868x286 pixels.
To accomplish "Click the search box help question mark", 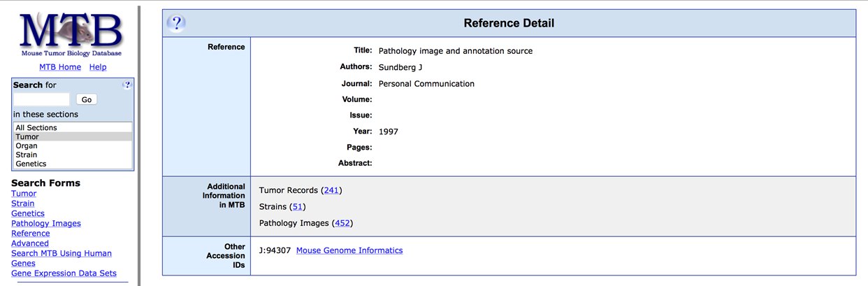I will [126, 85].
